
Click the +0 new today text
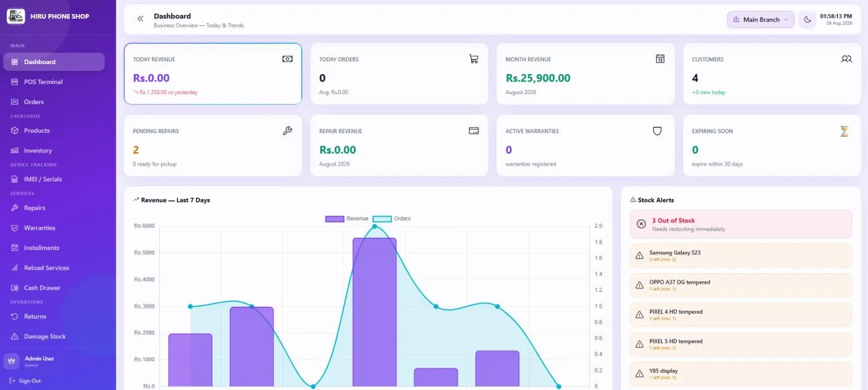(x=708, y=92)
